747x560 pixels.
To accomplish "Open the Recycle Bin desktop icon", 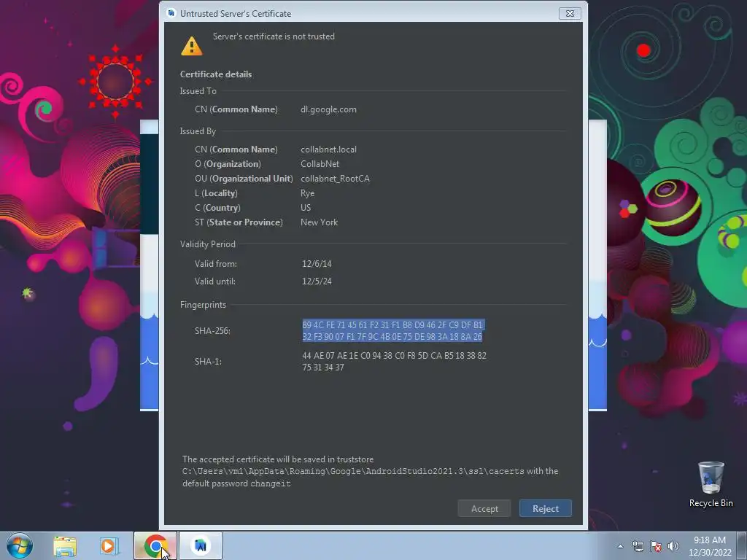I will pos(711,485).
